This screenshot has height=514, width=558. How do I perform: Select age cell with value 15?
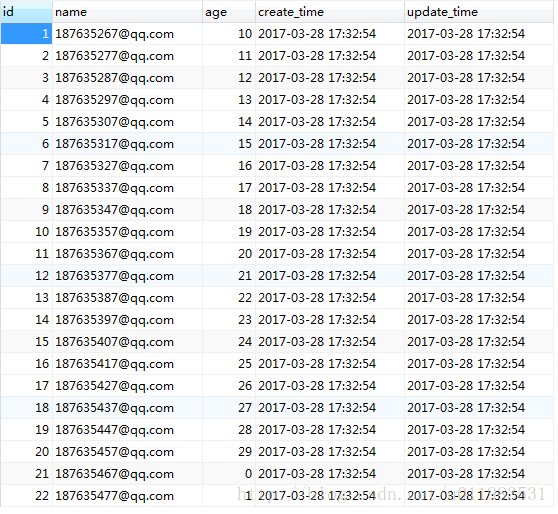229,144
